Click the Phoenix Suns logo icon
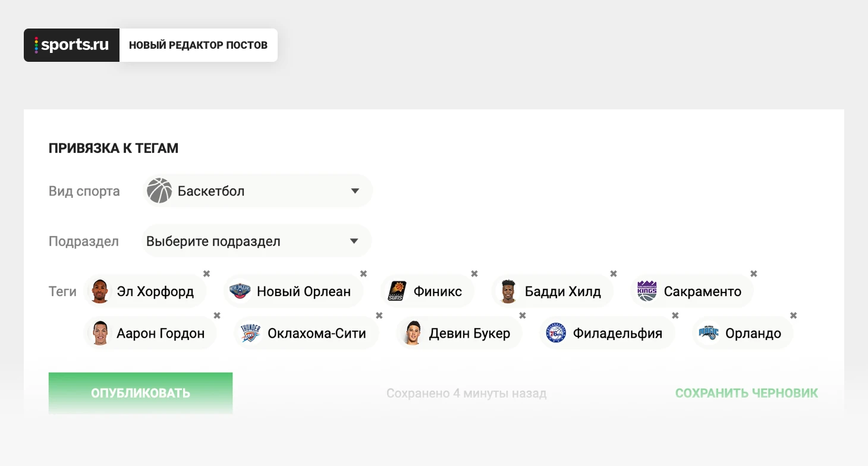868x466 pixels. 397,291
